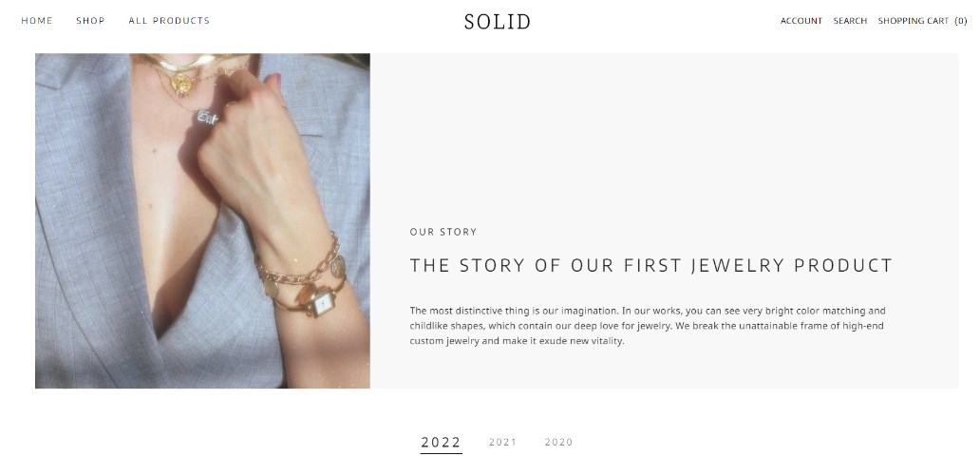This screenshot has height=456, width=980.
Task: Click the OUR STORY subtitle
Action: pos(443,232)
